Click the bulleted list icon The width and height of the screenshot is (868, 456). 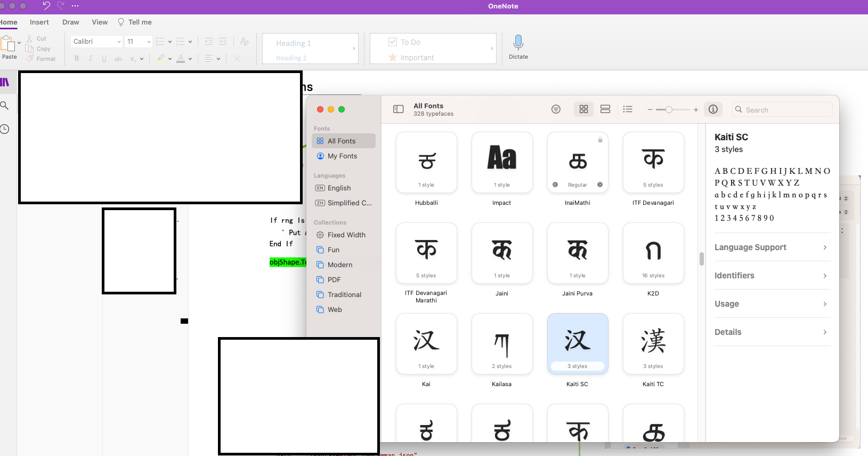[x=160, y=42]
